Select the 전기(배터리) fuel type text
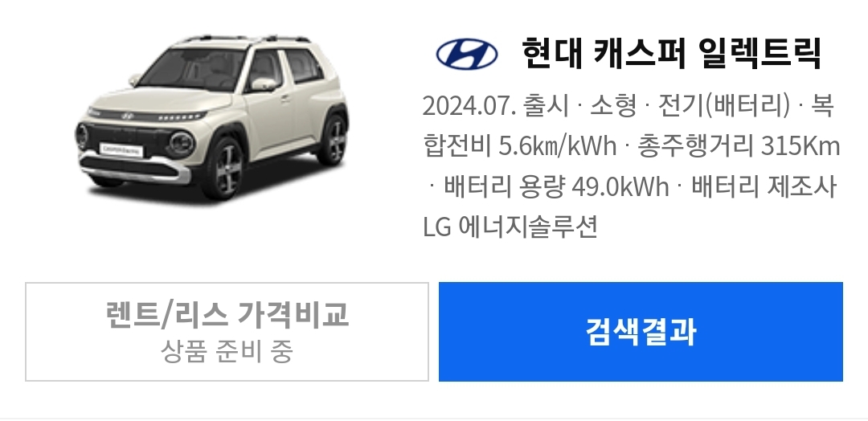Image resolution: width=868 pixels, height=421 pixels. 723,105
